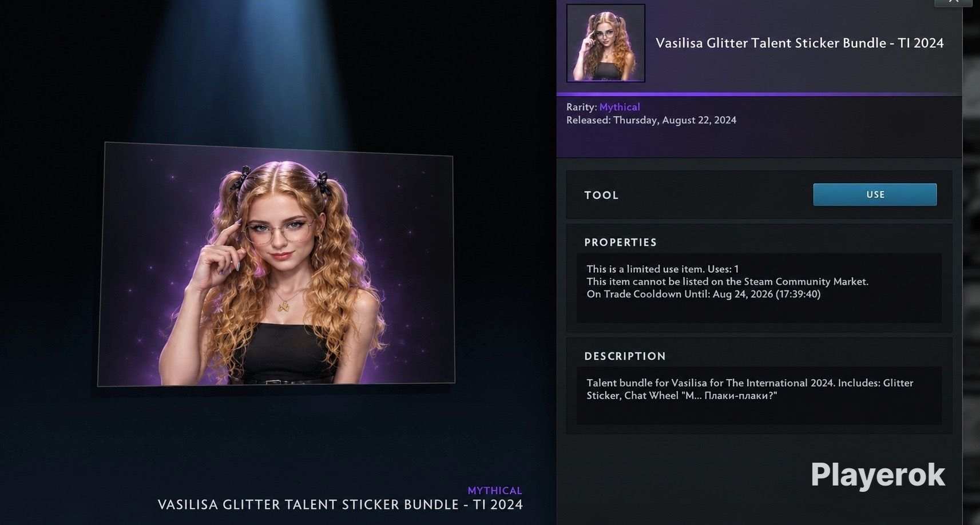Click the large Vasilisa sticker preview image

click(x=276, y=264)
